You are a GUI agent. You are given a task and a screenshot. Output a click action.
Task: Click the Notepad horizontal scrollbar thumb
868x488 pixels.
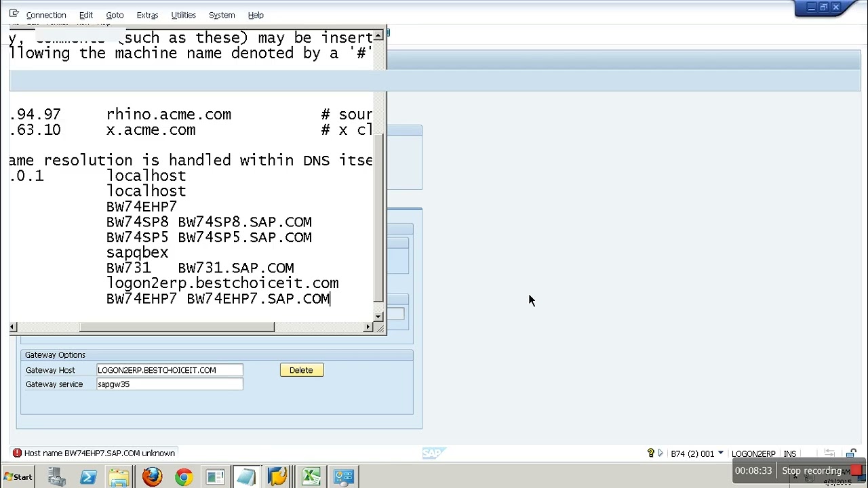click(177, 327)
